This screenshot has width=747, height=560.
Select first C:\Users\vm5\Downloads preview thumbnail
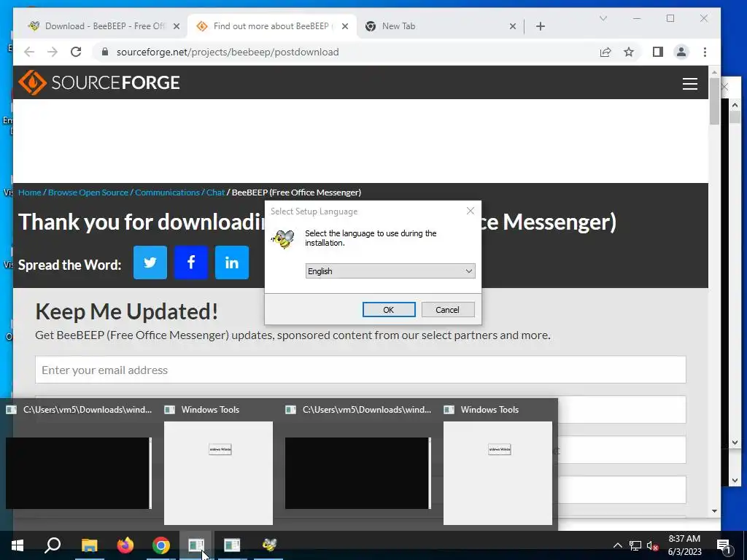click(79, 472)
